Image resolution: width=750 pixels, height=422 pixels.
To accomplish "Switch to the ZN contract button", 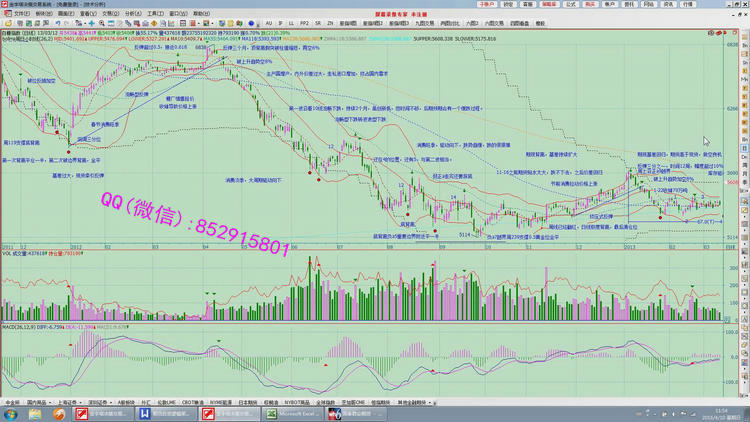I will click(330, 22).
